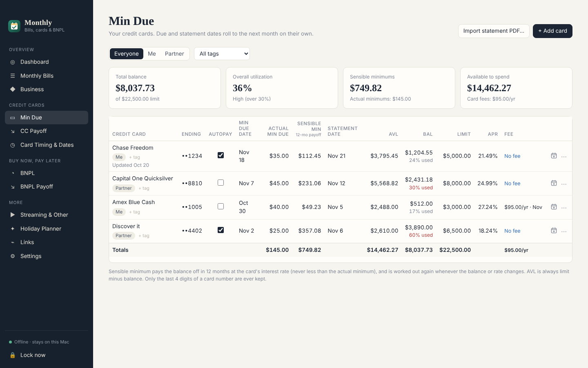Click No fee link for Capital One Quicksilver
Screen dimensions: 588x368
[512, 183]
